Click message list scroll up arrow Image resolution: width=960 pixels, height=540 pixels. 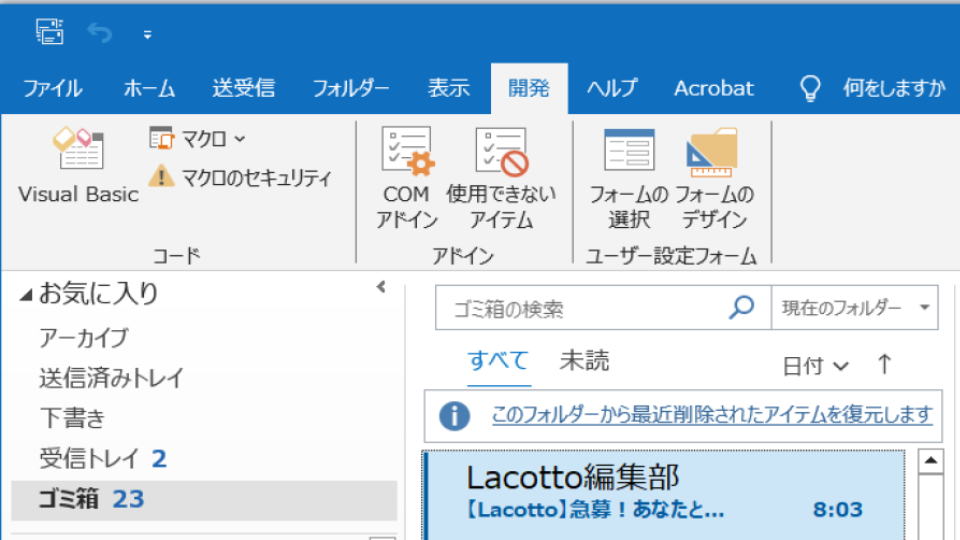tap(931, 461)
